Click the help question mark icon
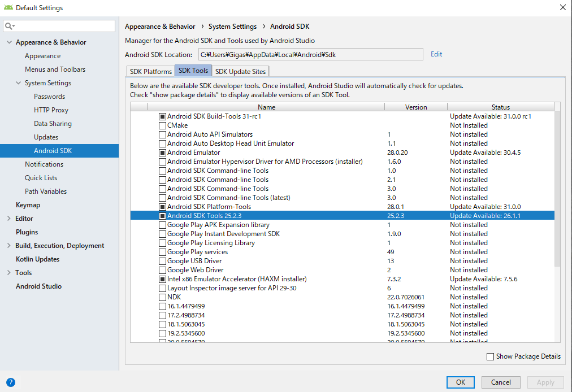 click(11, 382)
